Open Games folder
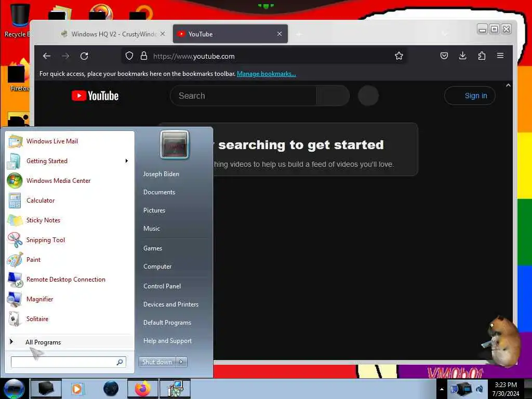Viewport: 532px width, 399px height. point(153,248)
